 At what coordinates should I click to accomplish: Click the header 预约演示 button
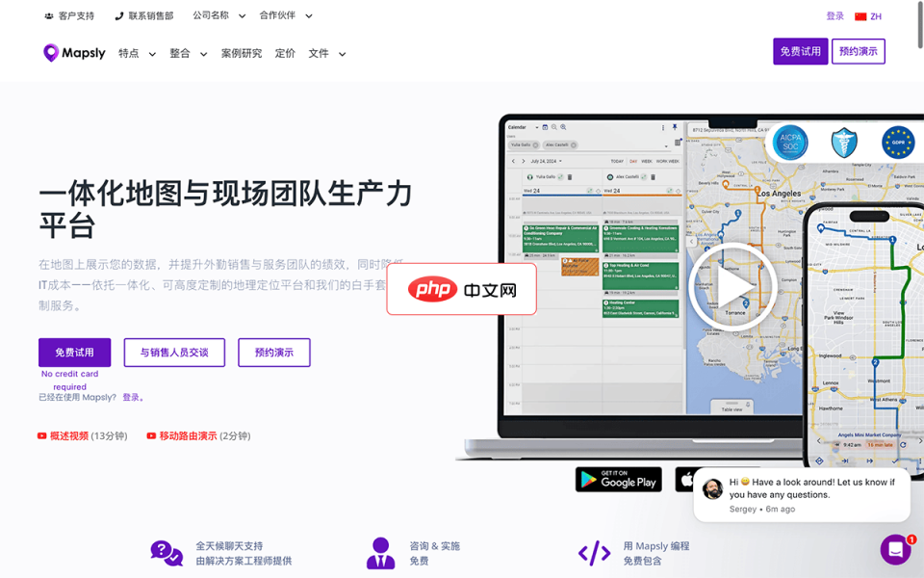coord(858,51)
